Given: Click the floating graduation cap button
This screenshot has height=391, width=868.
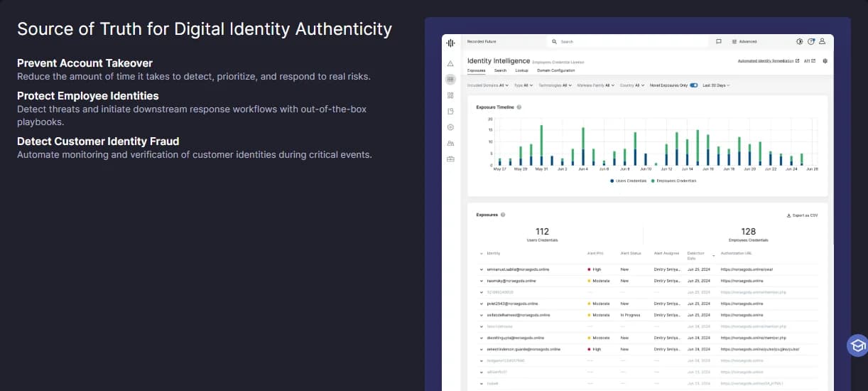Looking at the screenshot, I should pos(857,346).
